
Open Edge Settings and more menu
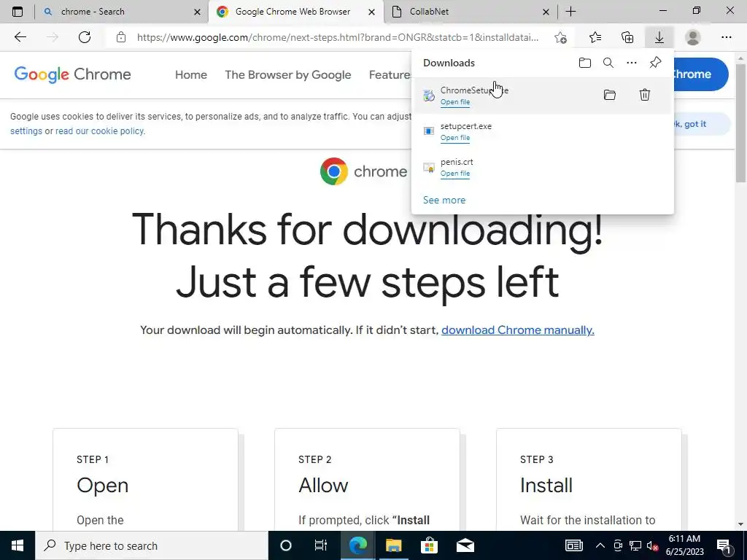point(726,37)
